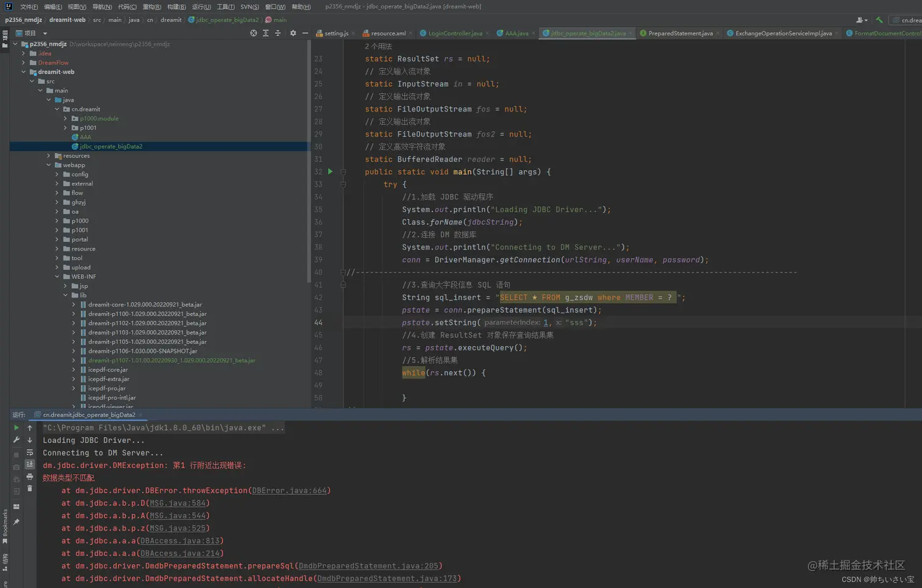Collapse webapp folder
This screenshot has height=588, width=922.
49,165
